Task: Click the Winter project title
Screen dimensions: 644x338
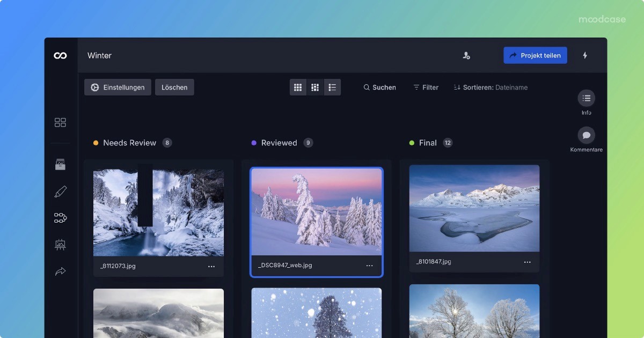Action: pyautogui.click(x=100, y=55)
